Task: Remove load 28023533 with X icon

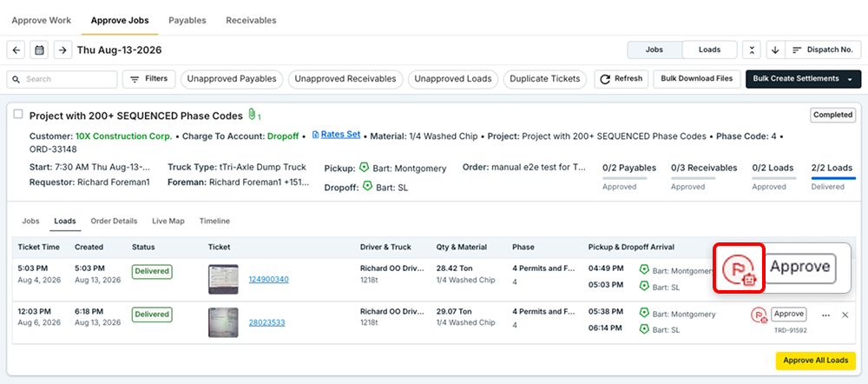Action: (x=845, y=315)
